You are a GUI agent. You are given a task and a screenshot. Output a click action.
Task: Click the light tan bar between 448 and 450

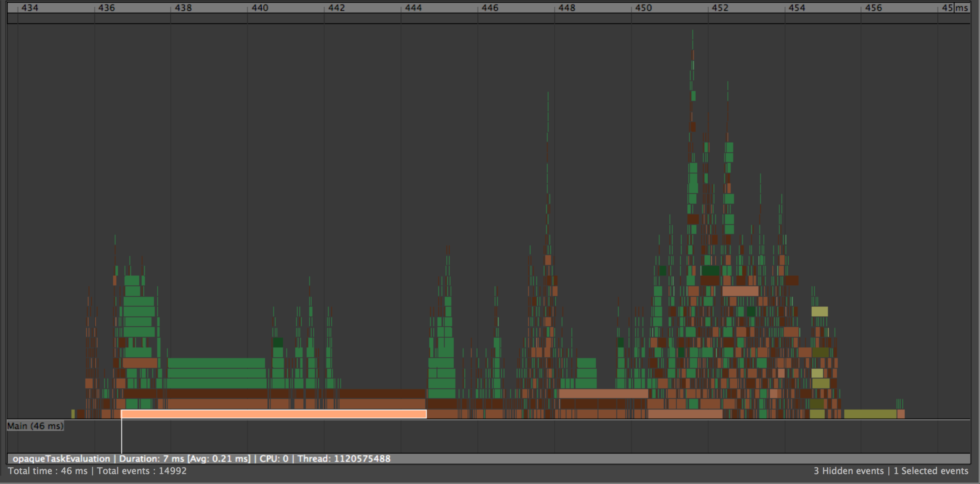click(603, 394)
